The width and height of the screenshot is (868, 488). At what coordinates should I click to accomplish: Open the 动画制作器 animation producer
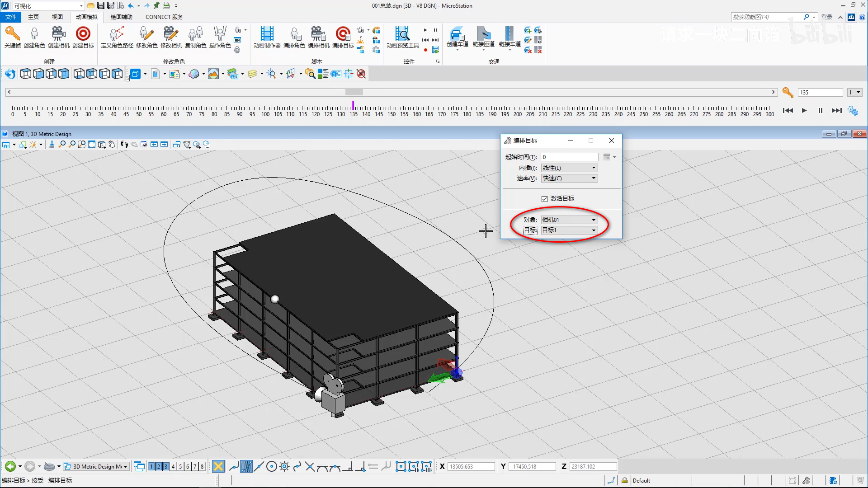[267, 34]
